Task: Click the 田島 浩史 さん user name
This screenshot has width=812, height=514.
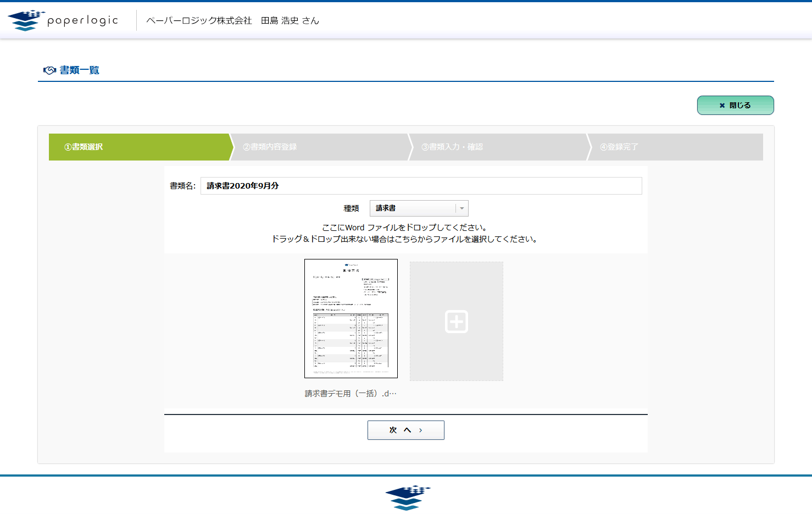Action: (x=290, y=20)
